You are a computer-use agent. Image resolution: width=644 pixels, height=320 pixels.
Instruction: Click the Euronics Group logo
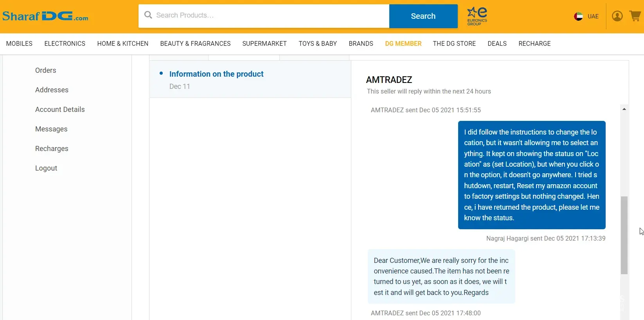pyautogui.click(x=477, y=16)
